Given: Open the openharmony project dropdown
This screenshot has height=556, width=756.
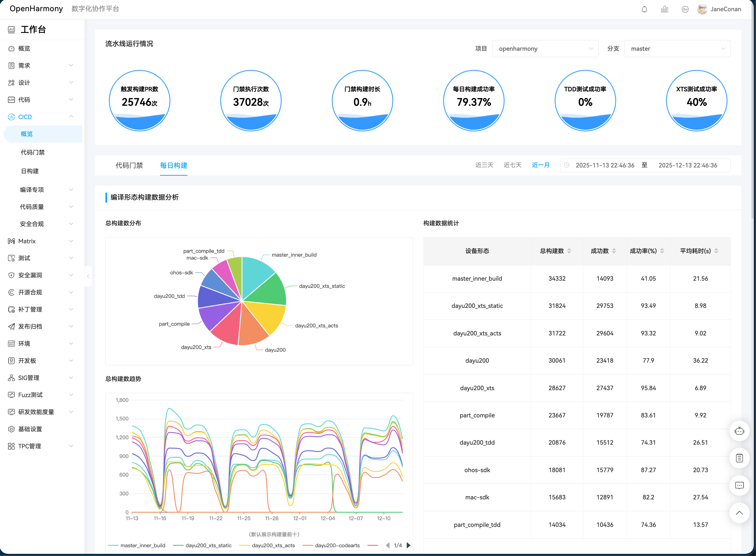Looking at the screenshot, I should click(545, 48).
